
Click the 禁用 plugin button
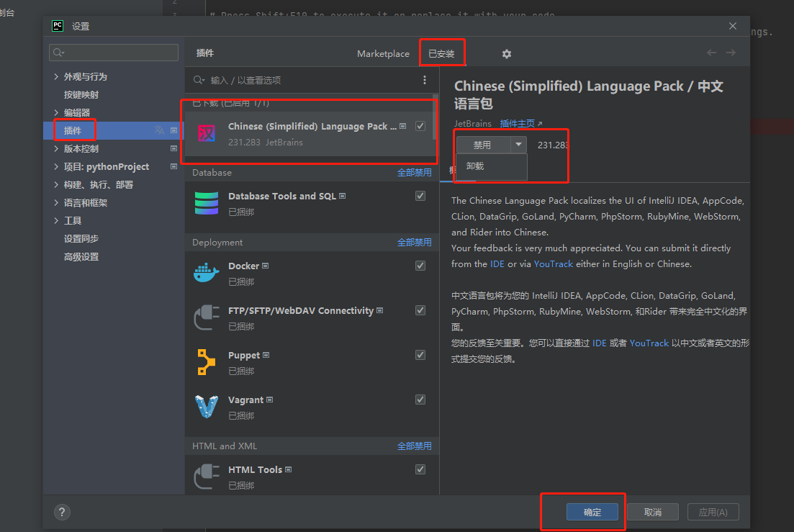coord(484,145)
